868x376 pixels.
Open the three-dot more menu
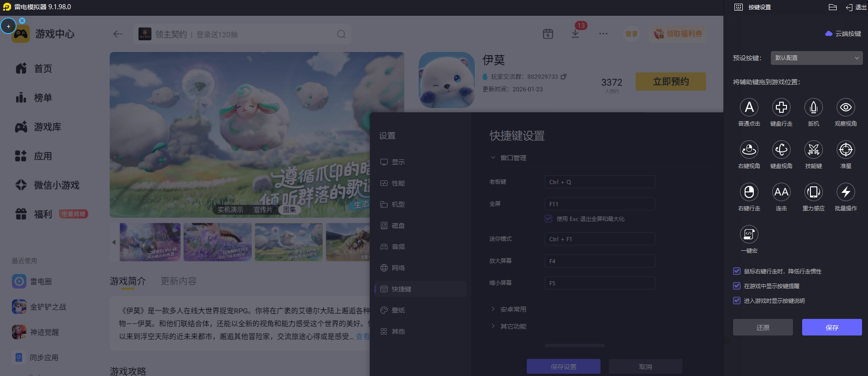click(x=603, y=34)
